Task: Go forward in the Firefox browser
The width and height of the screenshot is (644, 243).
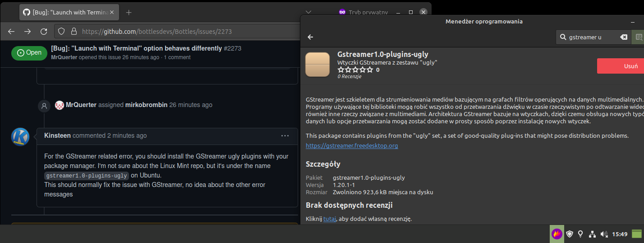Action: point(28,32)
